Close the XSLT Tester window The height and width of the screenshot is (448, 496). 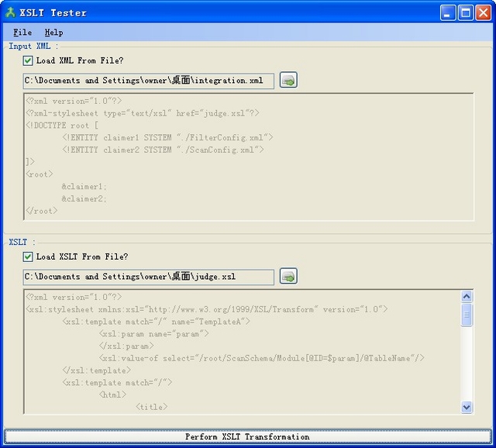point(483,12)
